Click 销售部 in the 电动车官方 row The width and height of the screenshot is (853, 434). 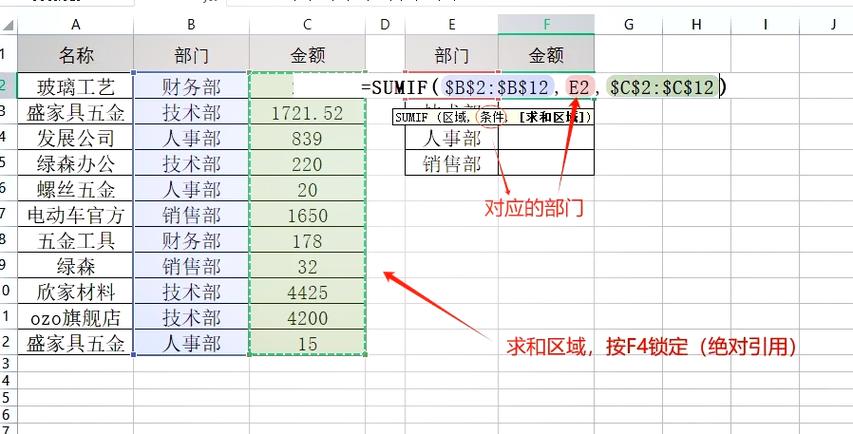pyautogui.click(x=191, y=215)
